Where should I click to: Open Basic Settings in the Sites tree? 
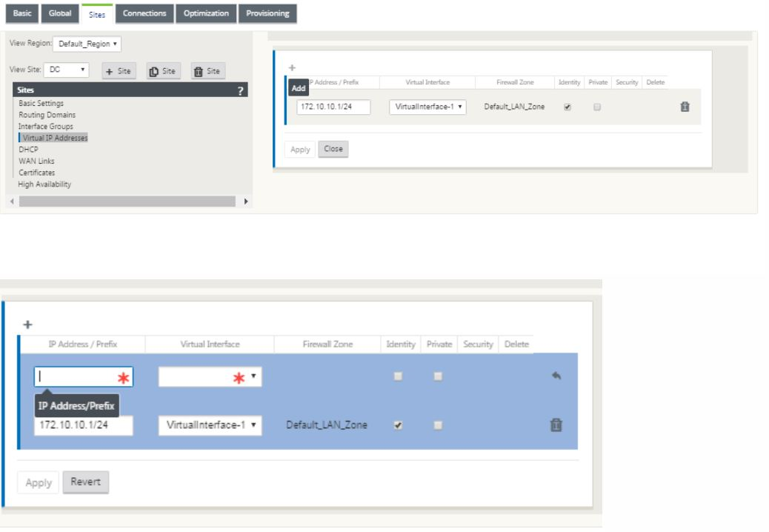click(41, 103)
